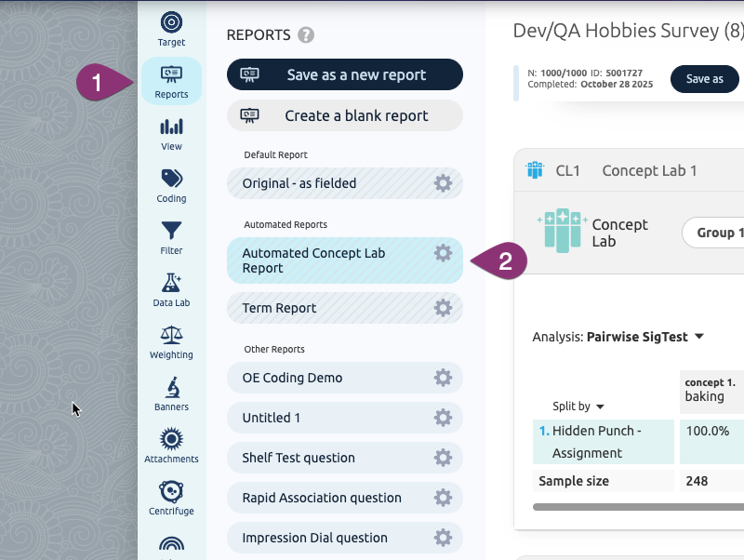The image size is (744, 560).
Task: Open the Attachments icon
Action: coord(171,446)
